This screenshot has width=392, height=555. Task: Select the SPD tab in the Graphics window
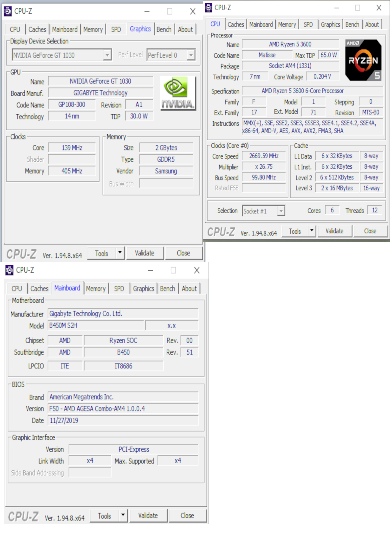(x=116, y=30)
